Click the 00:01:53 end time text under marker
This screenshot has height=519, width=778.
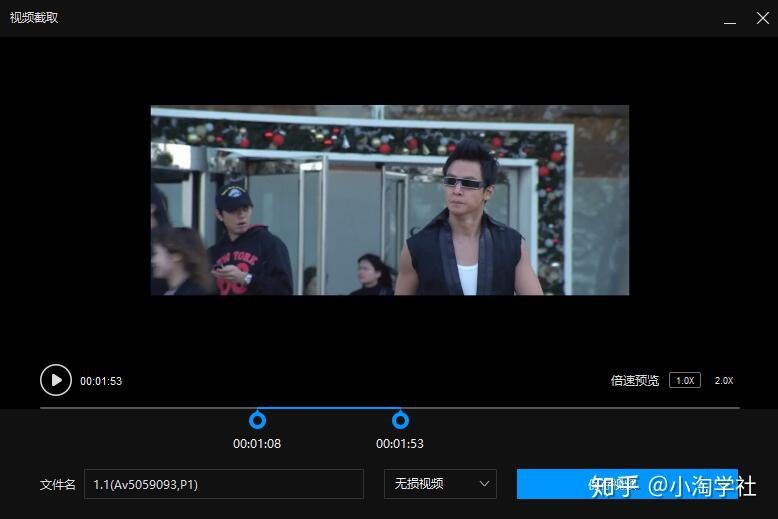click(x=400, y=444)
